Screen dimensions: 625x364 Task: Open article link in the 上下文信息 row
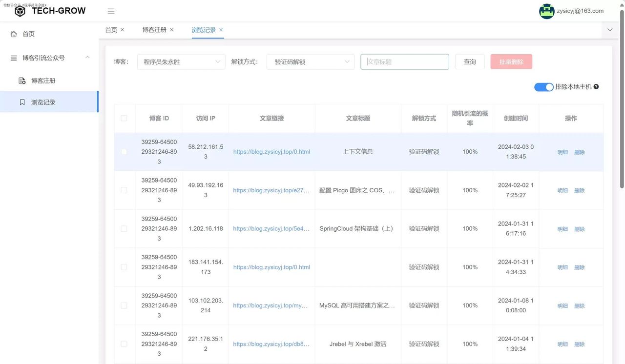(x=271, y=152)
